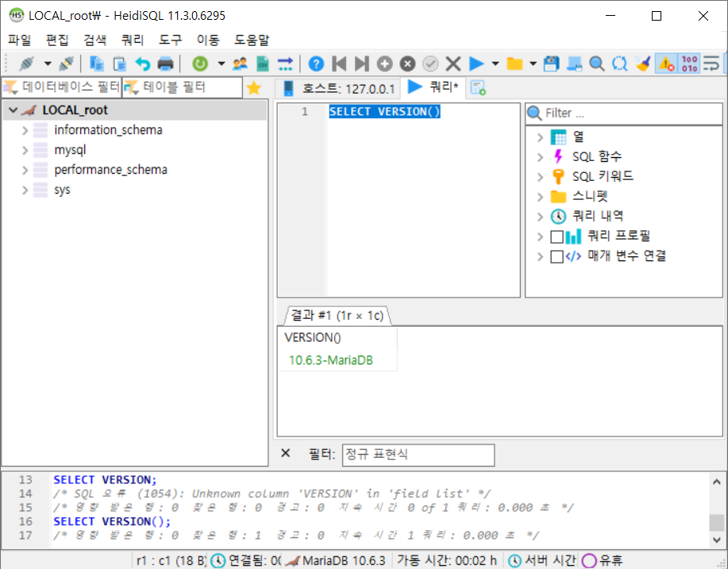Expand the 열 helper node

[x=540, y=137]
